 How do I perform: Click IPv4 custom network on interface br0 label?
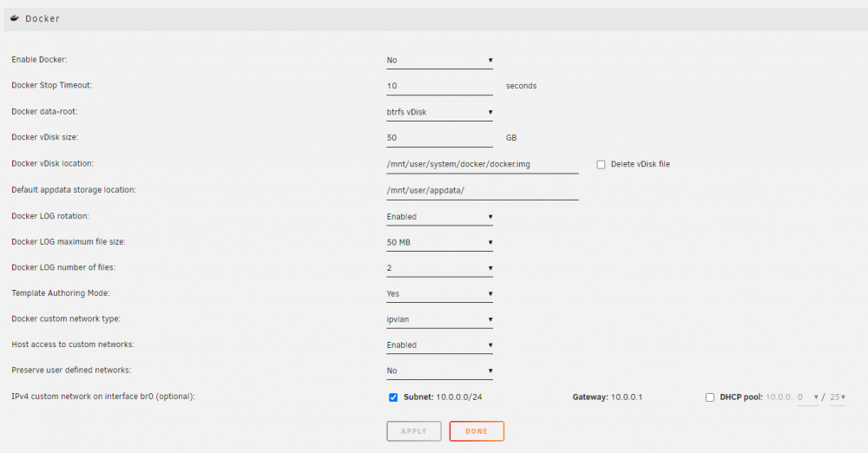click(x=103, y=397)
